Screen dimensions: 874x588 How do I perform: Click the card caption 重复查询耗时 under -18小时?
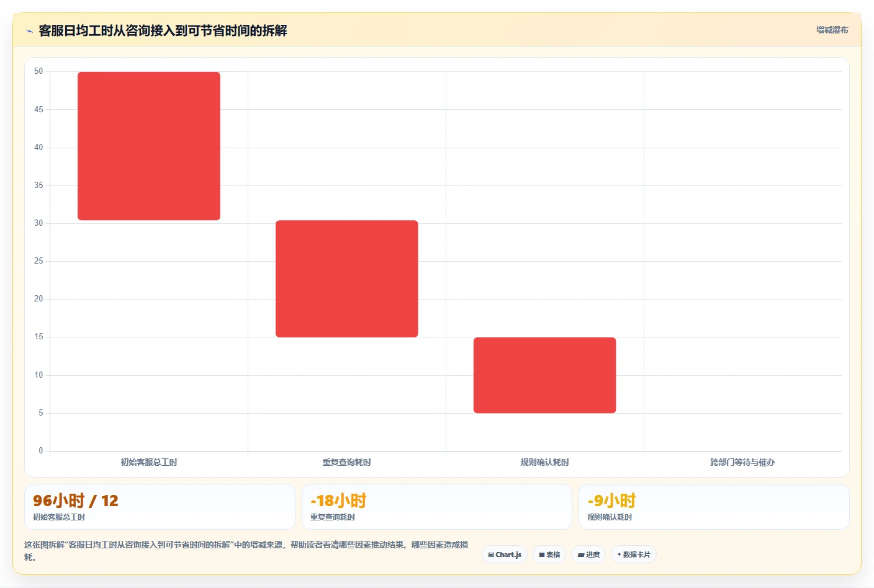click(x=333, y=517)
